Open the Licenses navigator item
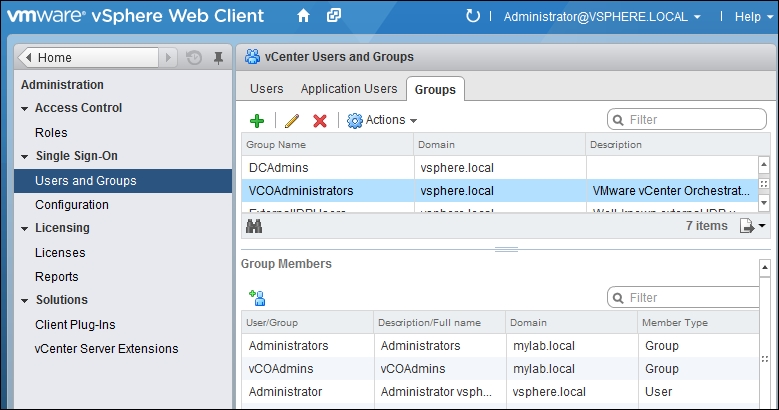 [x=60, y=253]
